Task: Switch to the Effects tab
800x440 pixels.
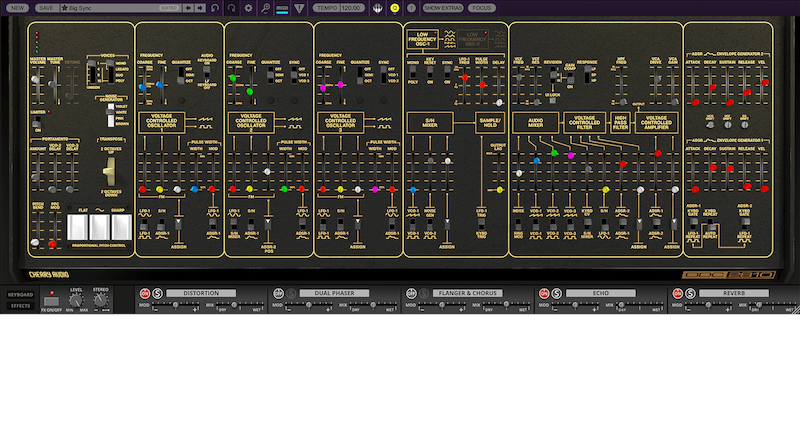Action: click(20, 306)
